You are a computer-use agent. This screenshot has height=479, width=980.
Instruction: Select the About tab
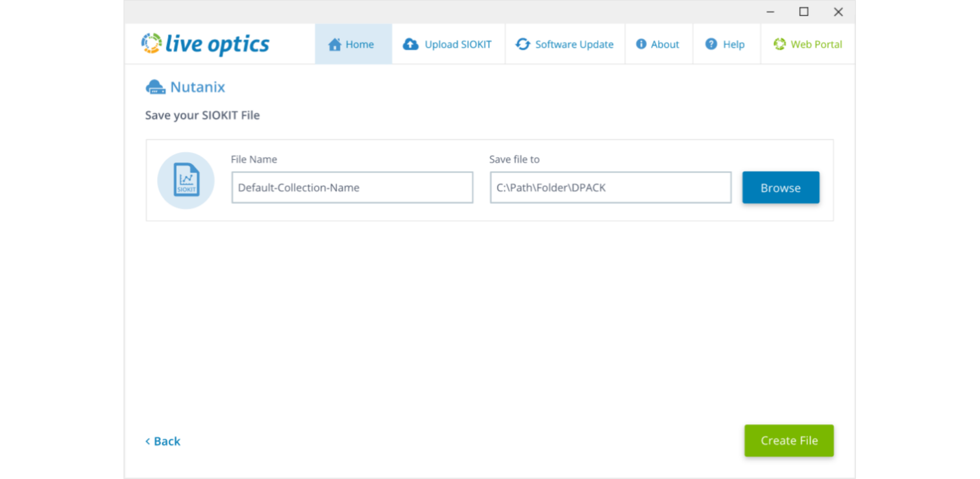point(659,44)
